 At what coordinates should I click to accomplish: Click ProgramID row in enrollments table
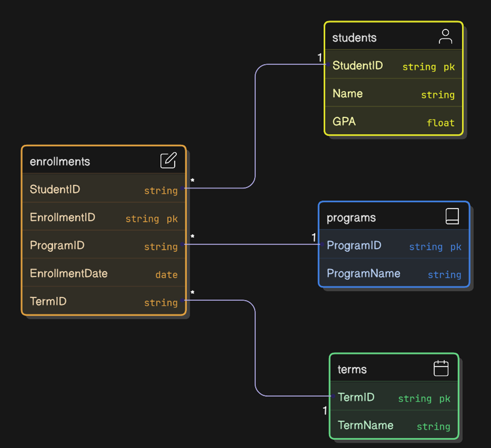pos(57,245)
